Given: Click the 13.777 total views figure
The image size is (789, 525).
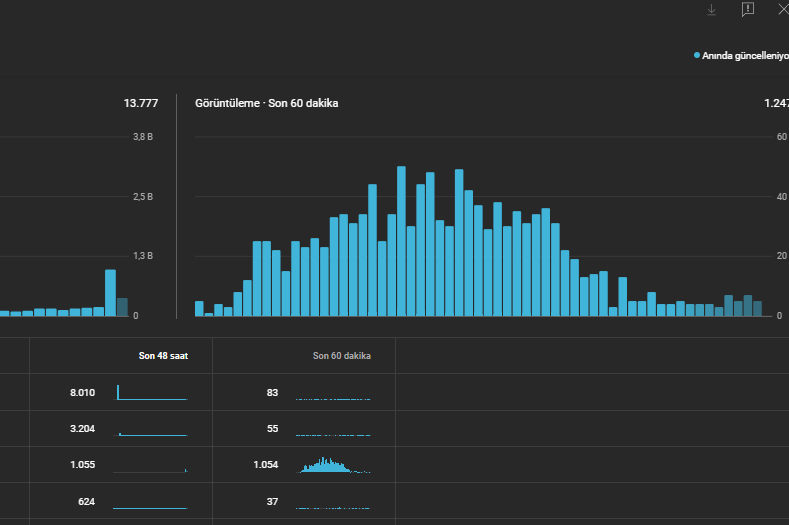Looking at the screenshot, I should coord(140,103).
